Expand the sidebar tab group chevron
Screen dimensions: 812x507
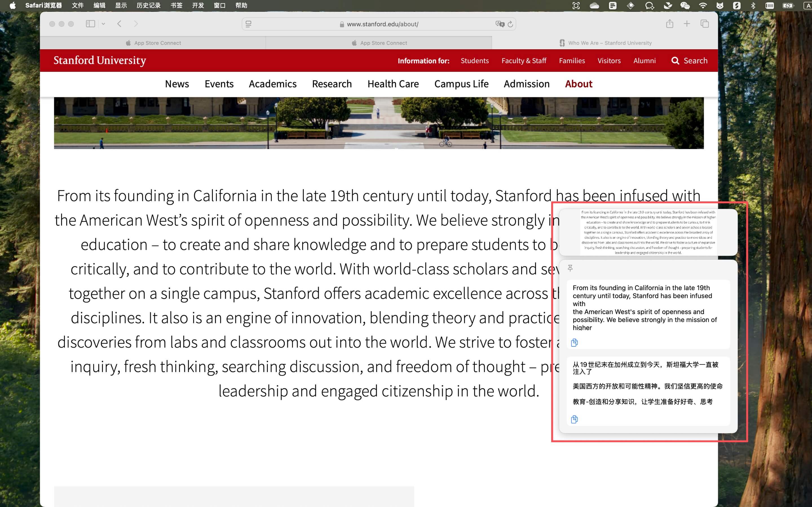103,24
